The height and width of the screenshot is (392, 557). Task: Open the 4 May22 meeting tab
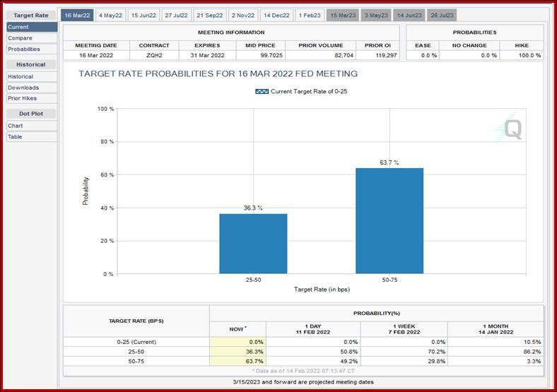(x=110, y=16)
